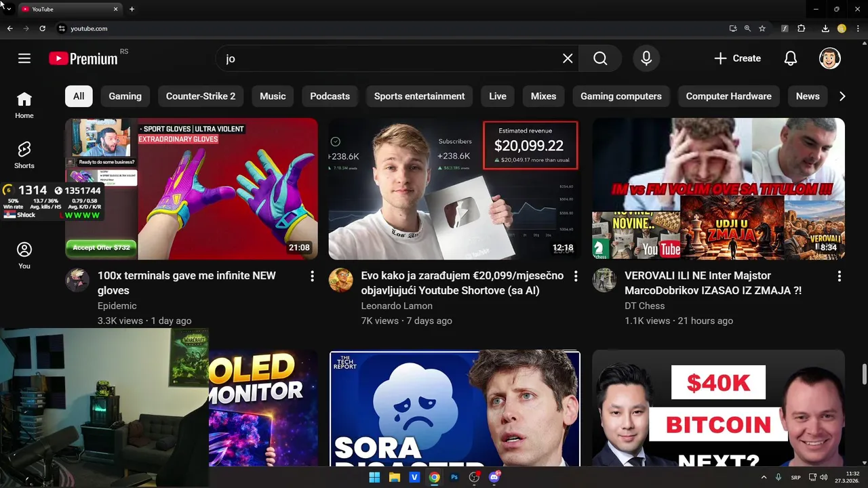Open the Chrome profile avatar
The width and height of the screenshot is (868, 488).
[842, 28]
